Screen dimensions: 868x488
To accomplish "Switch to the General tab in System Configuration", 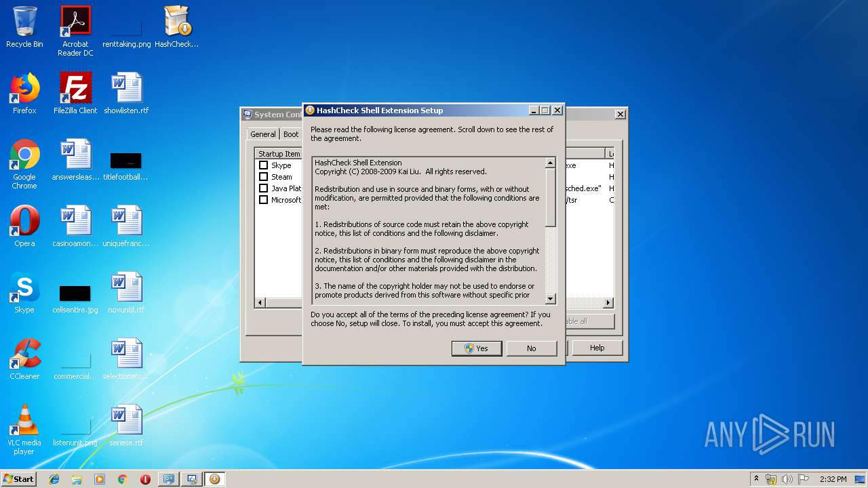I will [x=262, y=134].
